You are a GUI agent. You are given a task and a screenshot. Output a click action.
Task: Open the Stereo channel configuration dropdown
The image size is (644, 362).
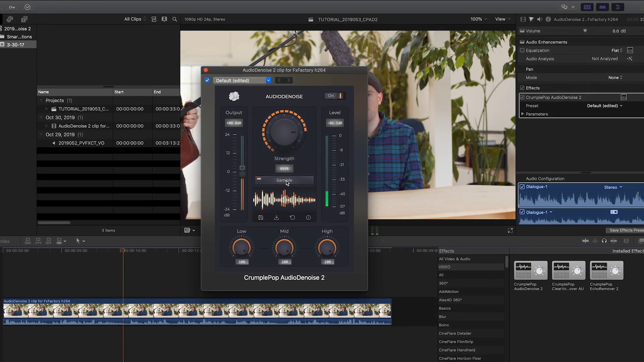click(613, 187)
